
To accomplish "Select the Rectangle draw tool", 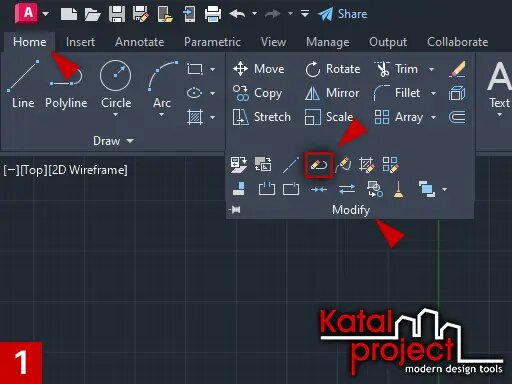I will click(x=195, y=69).
